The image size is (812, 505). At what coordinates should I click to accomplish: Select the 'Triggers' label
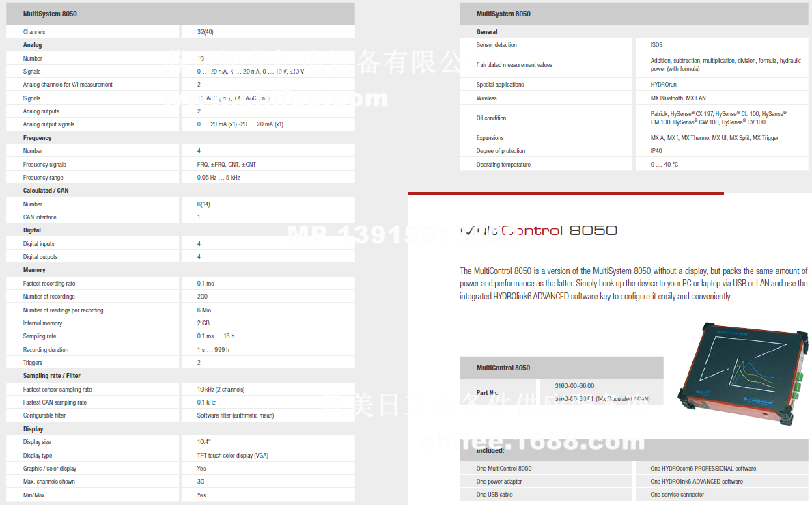[33, 363]
